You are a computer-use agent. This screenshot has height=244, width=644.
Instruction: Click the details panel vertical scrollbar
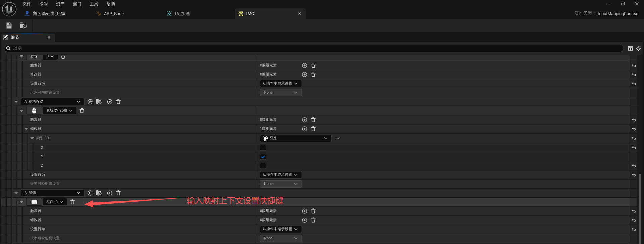640,208
